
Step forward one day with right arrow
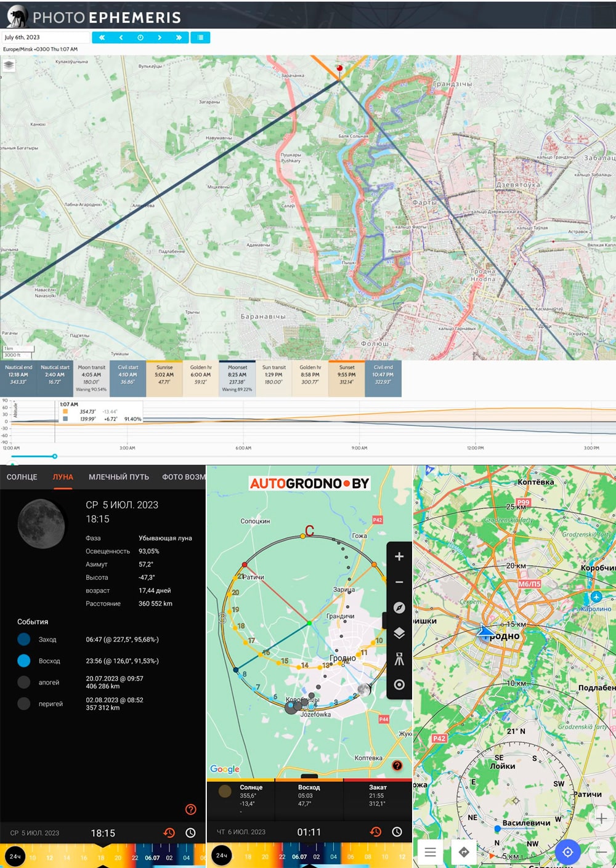(x=160, y=38)
